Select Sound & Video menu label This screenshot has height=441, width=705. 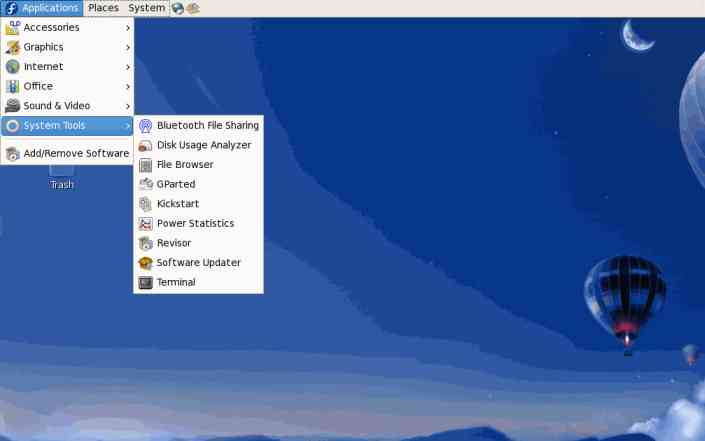57,106
